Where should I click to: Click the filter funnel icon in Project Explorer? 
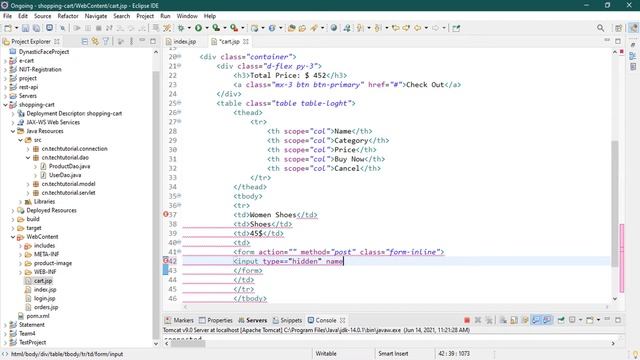[106, 41]
